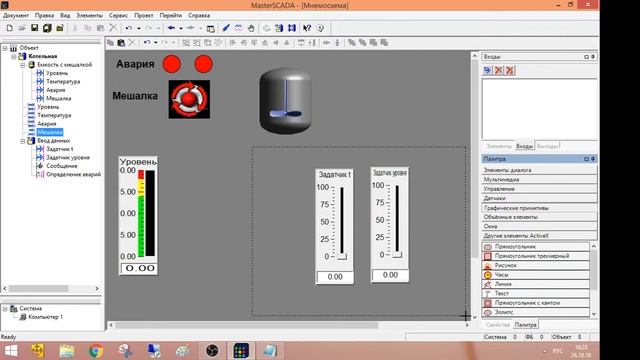640x360 pixels.
Task: Select the Эллипс palette element
Action: (x=536, y=312)
